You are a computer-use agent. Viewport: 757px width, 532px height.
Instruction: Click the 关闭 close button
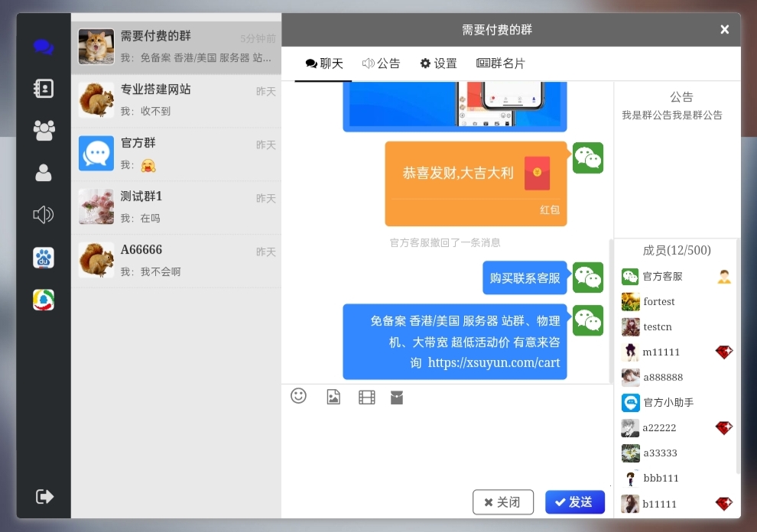click(502, 502)
